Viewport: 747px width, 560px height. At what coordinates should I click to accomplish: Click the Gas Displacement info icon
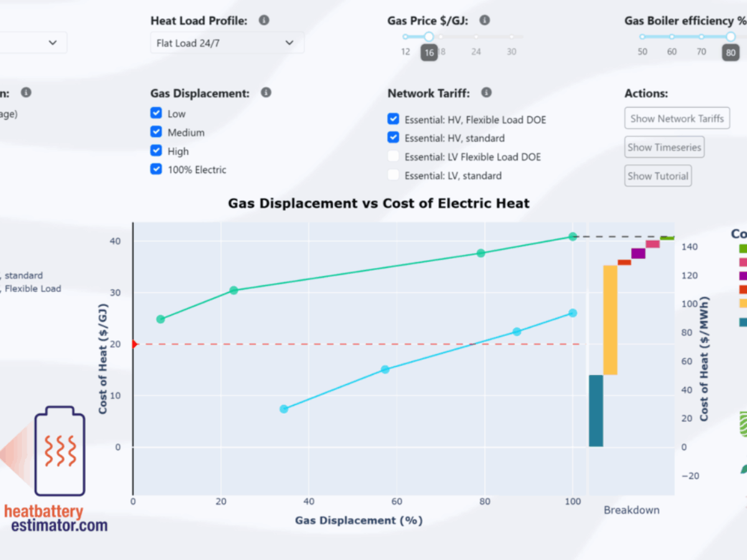pyautogui.click(x=266, y=93)
